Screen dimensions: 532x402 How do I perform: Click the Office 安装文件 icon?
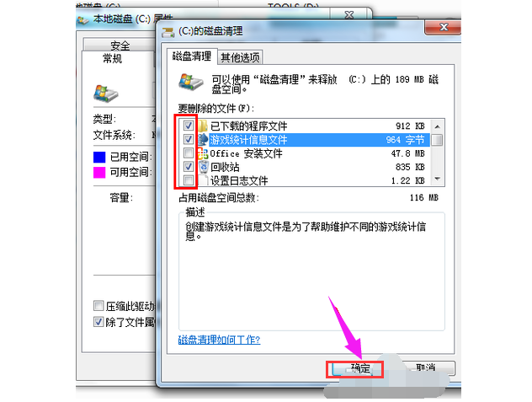pos(203,153)
